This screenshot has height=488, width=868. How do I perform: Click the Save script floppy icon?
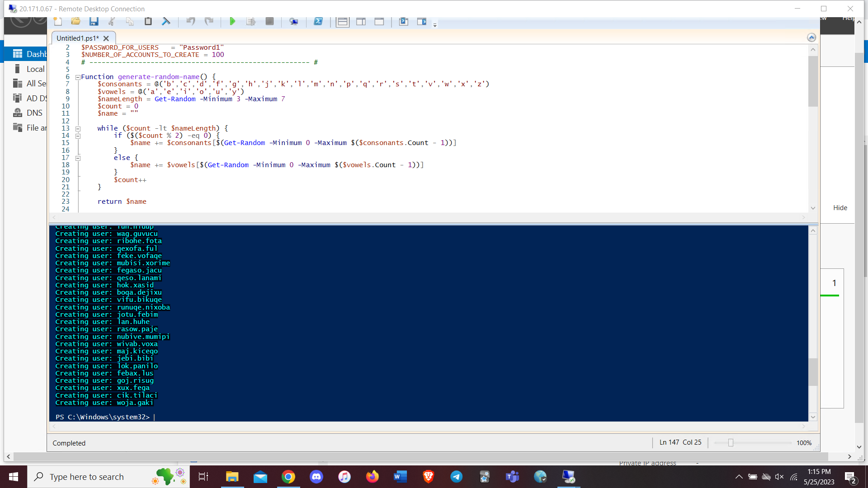pyautogui.click(x=94, y=21)
